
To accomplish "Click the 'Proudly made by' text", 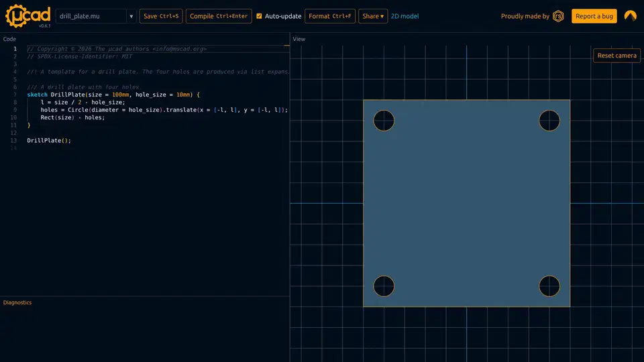I will [x=525, y=16].
